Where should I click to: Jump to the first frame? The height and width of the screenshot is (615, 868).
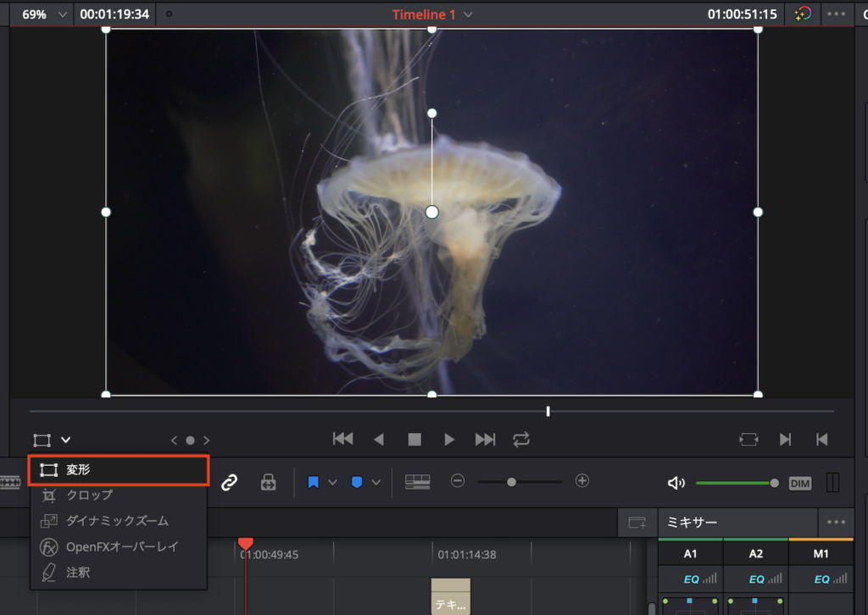point(342,439)
